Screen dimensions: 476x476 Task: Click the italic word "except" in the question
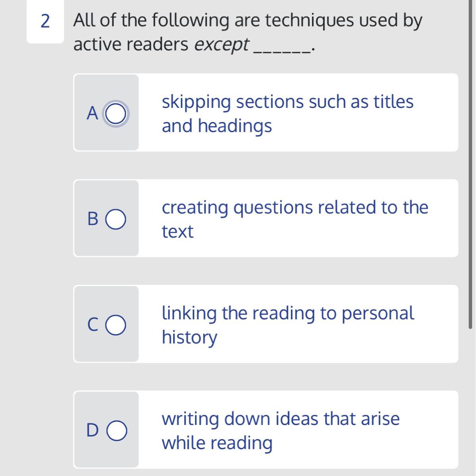[221, 44]
